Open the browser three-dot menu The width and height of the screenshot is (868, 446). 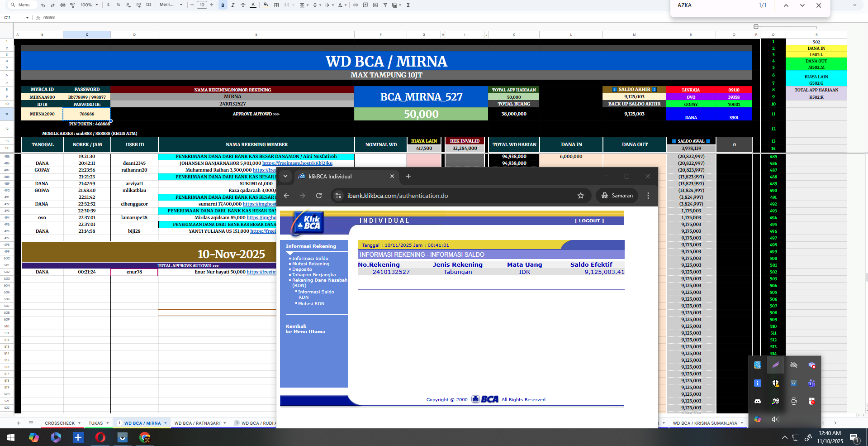tap(648, 196)
